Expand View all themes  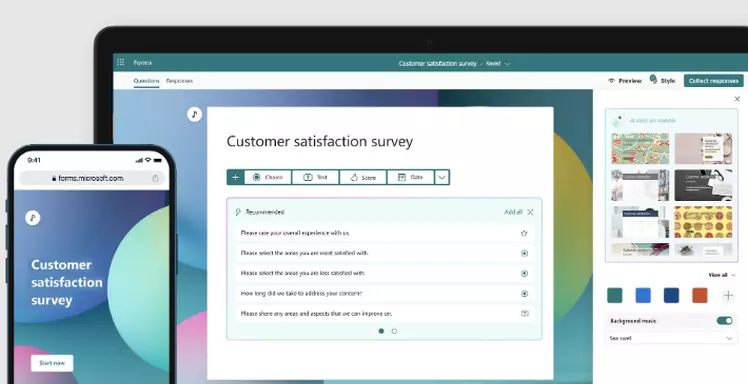pos(721,275)
